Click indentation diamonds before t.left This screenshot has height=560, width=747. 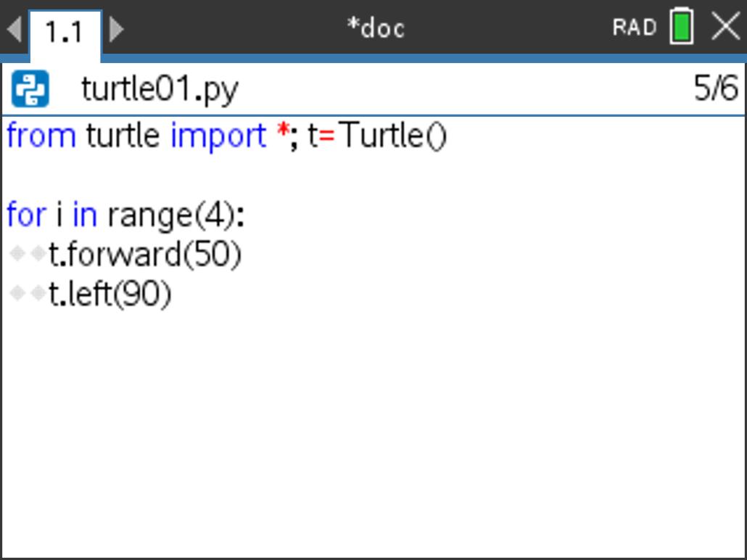coord(28,295)
